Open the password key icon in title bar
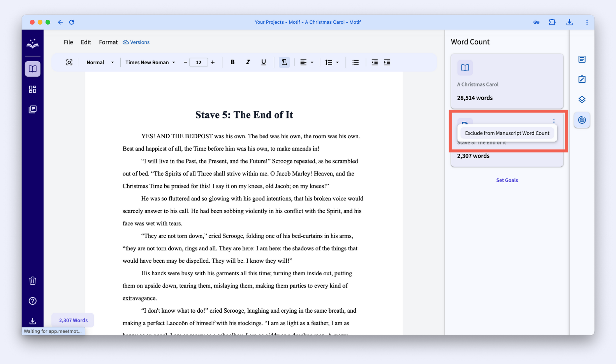This screenshot has width=616, height=364. point(536,22)
